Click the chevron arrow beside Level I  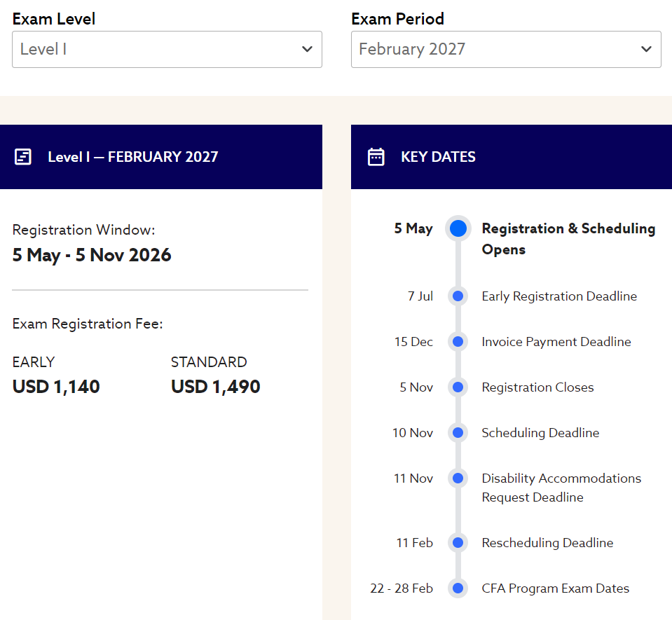coord(307,49)
